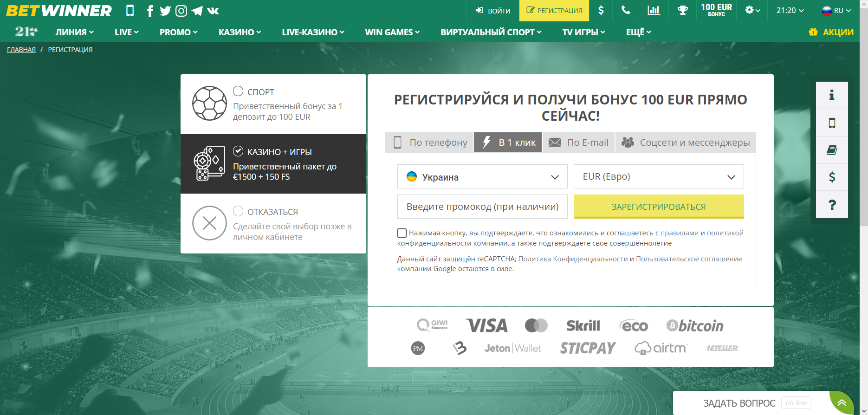Expand the time 21:20 dropdown
868x415 pixels.
pyautogui.click(x=790, y=10)
